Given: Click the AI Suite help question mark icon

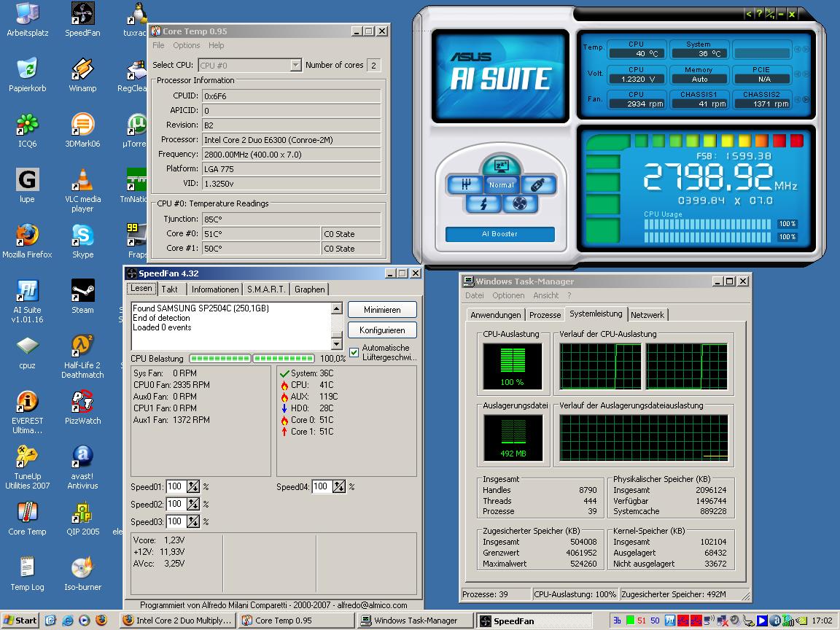Looking at the screenshot, I should coord(758,14).
